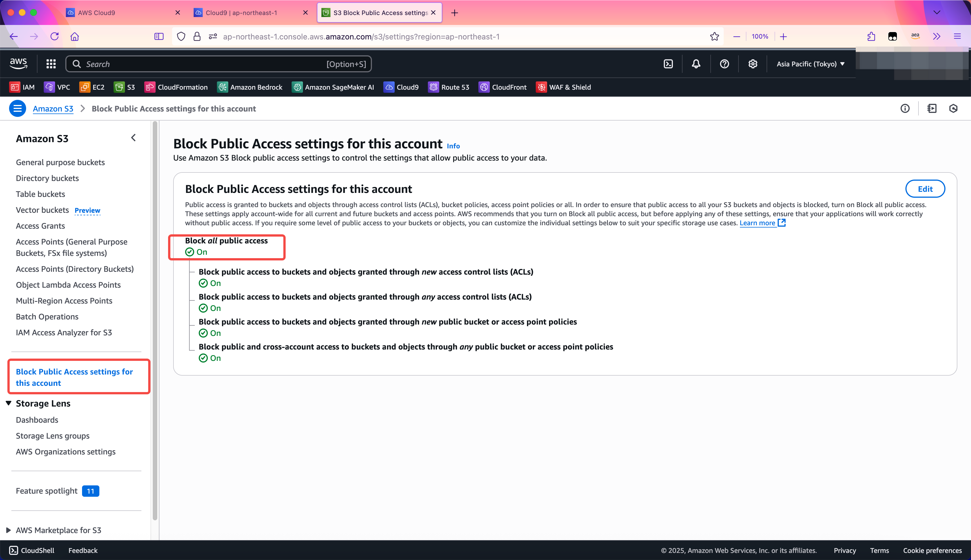
Task: Expand AWS Marketplace for S3
Action: [9, 530]
